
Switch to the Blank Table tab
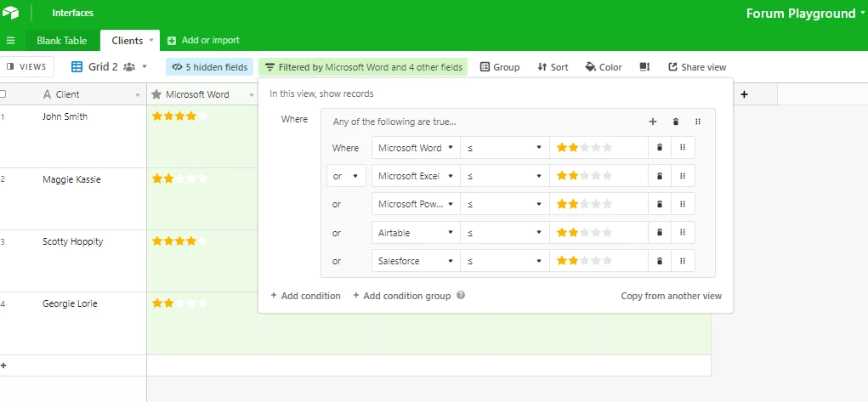click(61, 41)
